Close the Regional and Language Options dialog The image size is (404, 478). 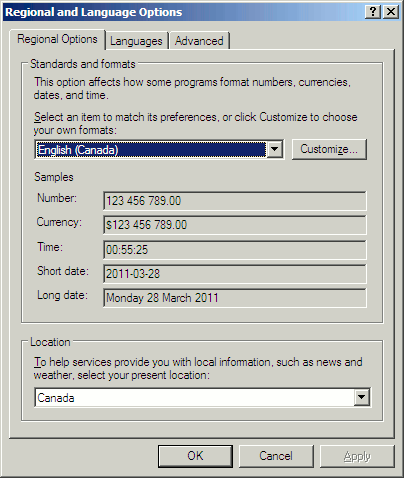(390, 12)
